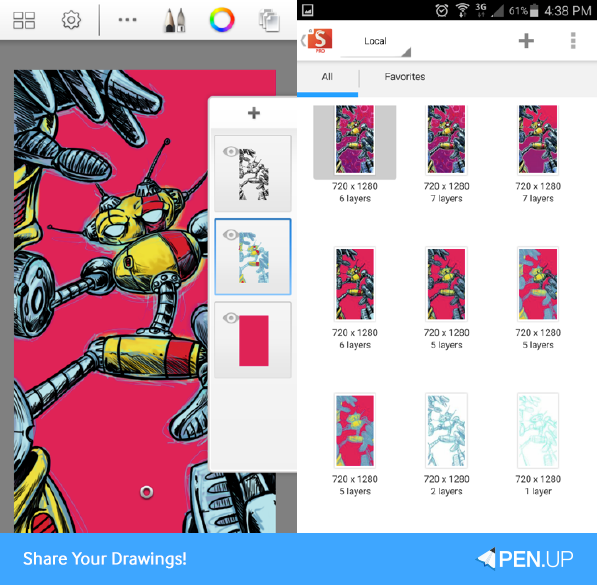Image resolution: width=597 pixels, height=585 pixels.
Task: Open the 1 layer sketch thumbnail
Action: point(538,430)
